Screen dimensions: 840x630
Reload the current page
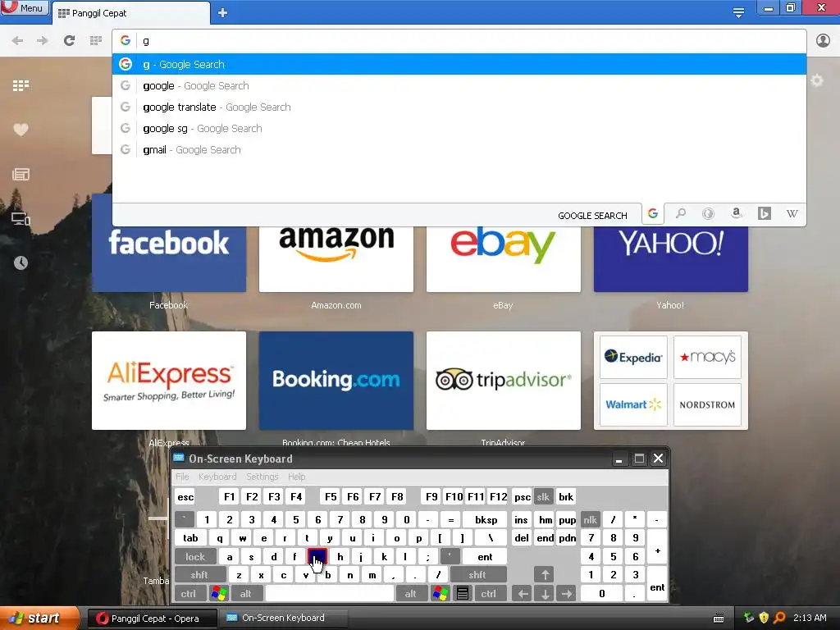69,41
